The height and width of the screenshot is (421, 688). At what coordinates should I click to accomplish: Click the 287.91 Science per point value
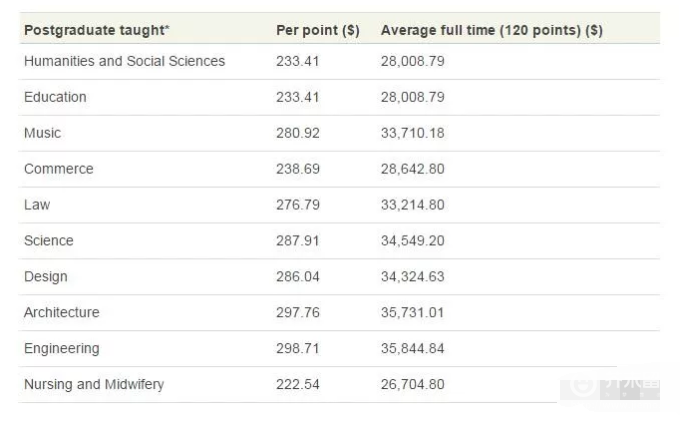[x=298, y=241]
